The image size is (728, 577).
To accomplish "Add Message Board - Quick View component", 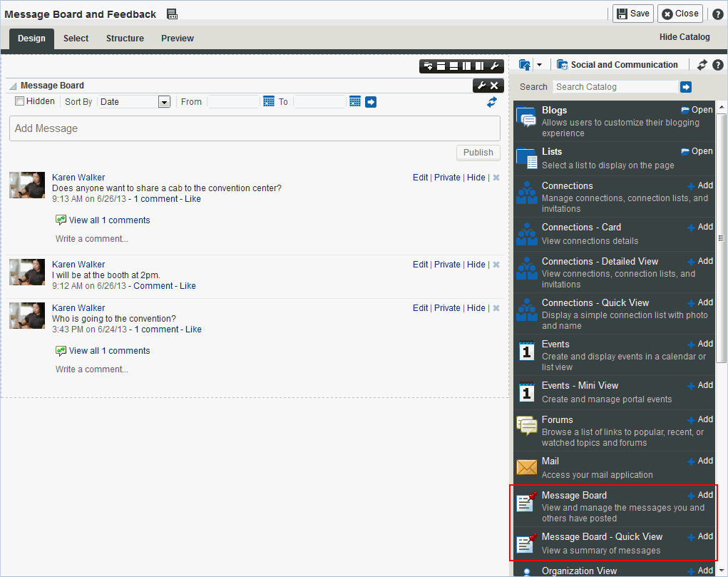I will coord(700,536).
